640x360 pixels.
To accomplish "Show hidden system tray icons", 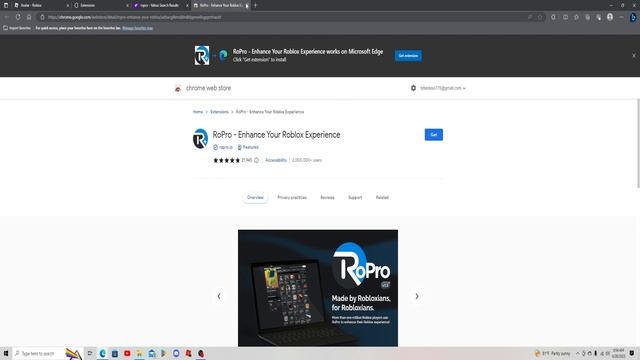I will pyautogui.click(x=578, y=353).
